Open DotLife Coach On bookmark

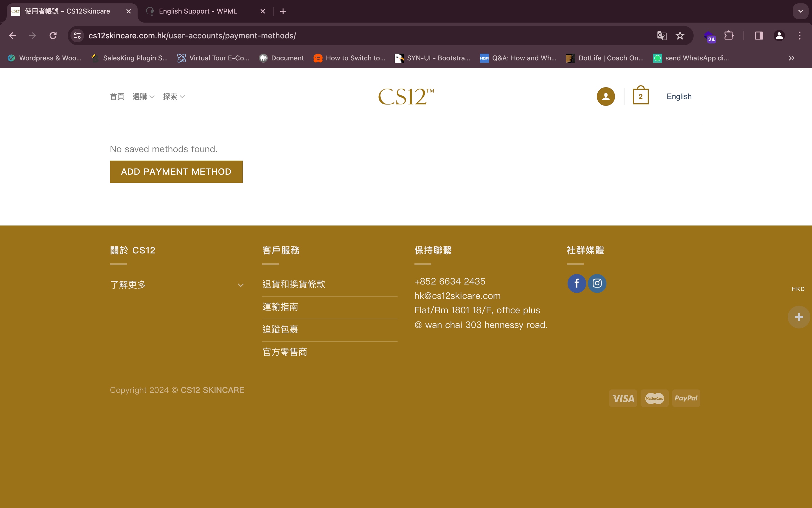[x=605, y=58]
